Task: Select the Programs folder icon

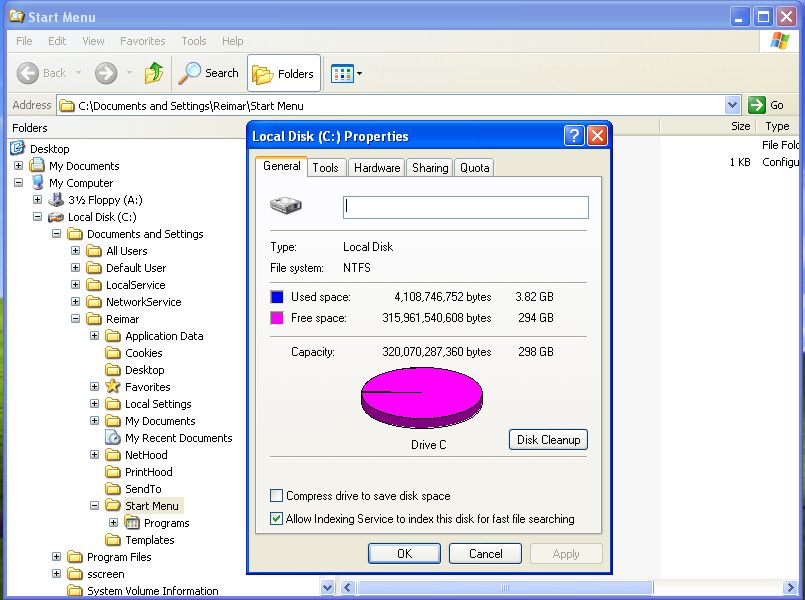Action: tap(132, 522)
